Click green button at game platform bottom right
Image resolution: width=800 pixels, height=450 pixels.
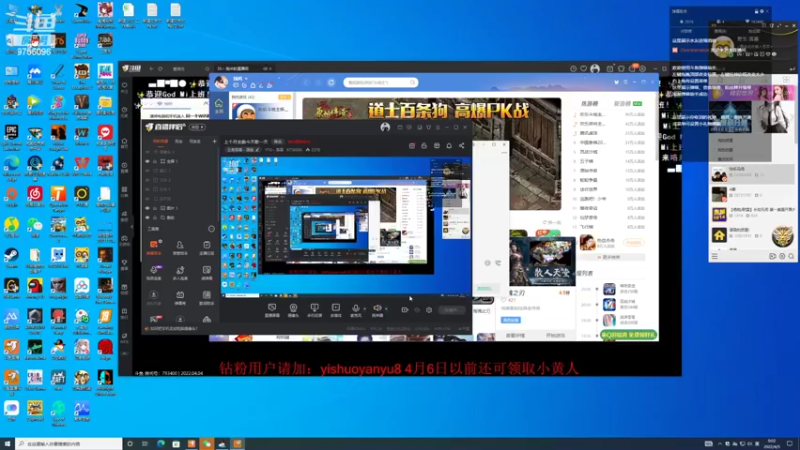[x=629, y=335]
